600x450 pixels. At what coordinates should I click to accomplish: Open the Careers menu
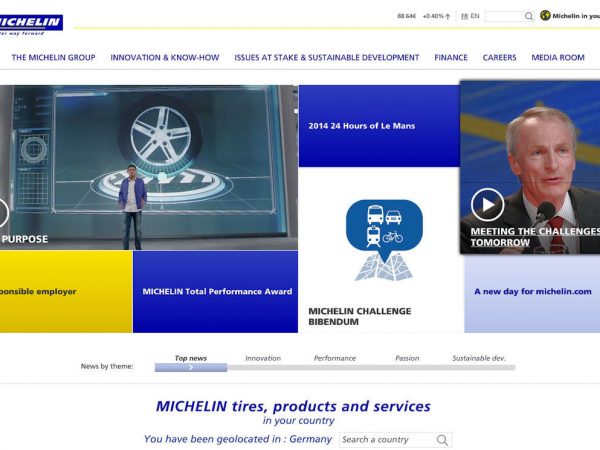499,57
